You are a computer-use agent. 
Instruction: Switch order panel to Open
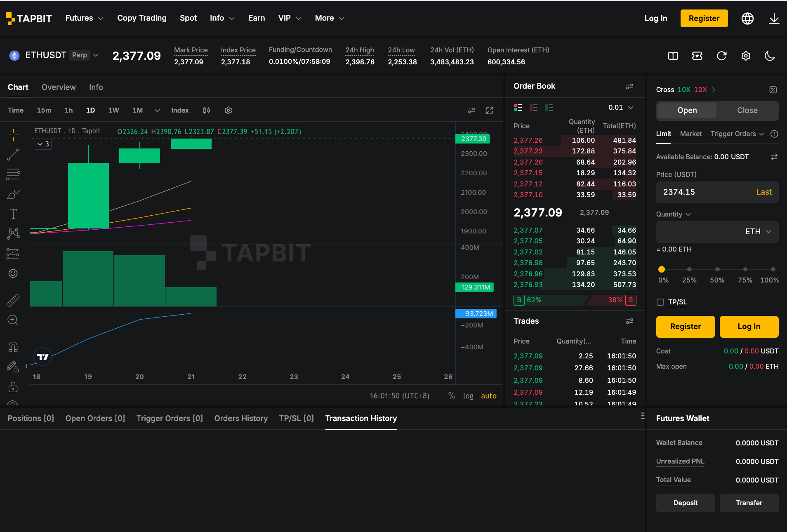tap(687, 110)
